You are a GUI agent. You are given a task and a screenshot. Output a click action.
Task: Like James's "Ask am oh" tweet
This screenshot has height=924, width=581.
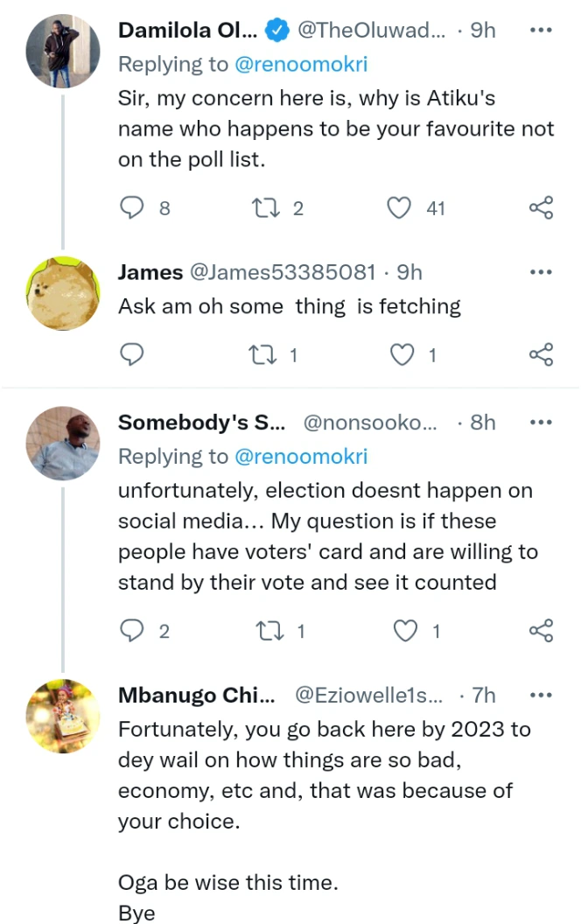[x=402, y=354]
